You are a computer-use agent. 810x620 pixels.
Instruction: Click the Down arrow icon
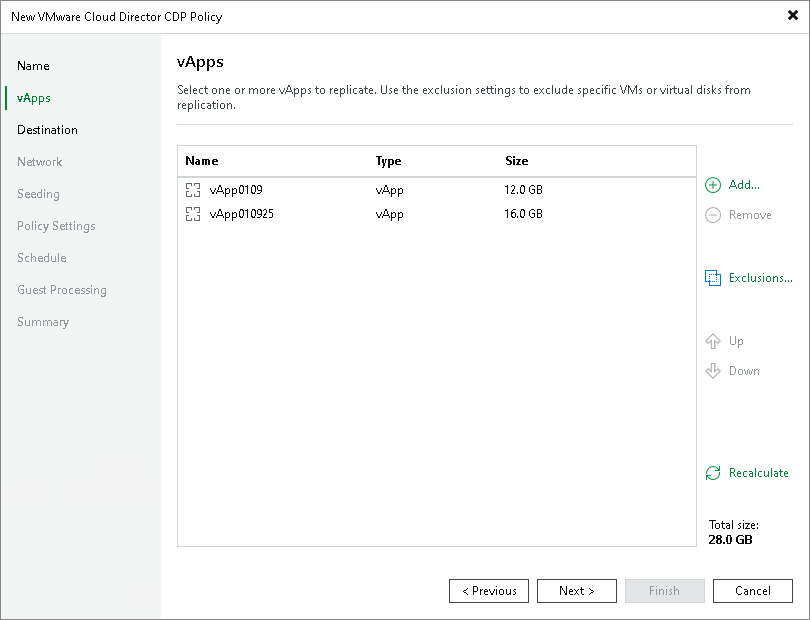tap(713, 371)
